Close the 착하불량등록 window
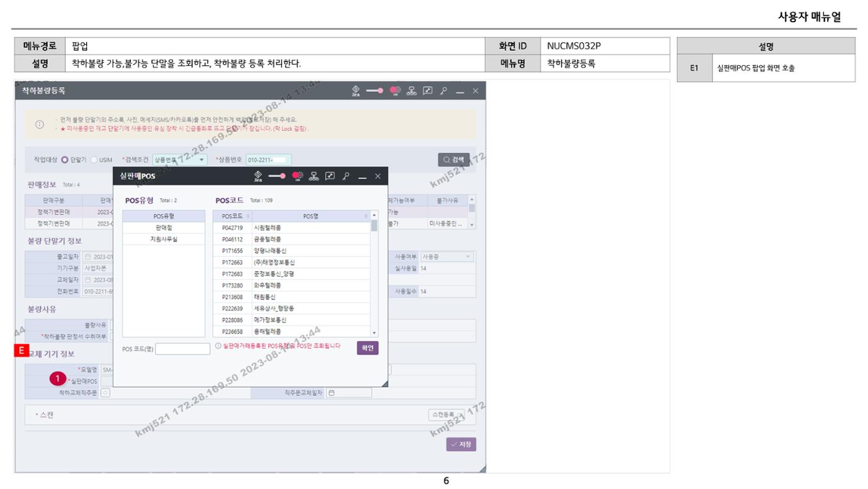Viewport: 868px width, 489px height. point(476,91)
